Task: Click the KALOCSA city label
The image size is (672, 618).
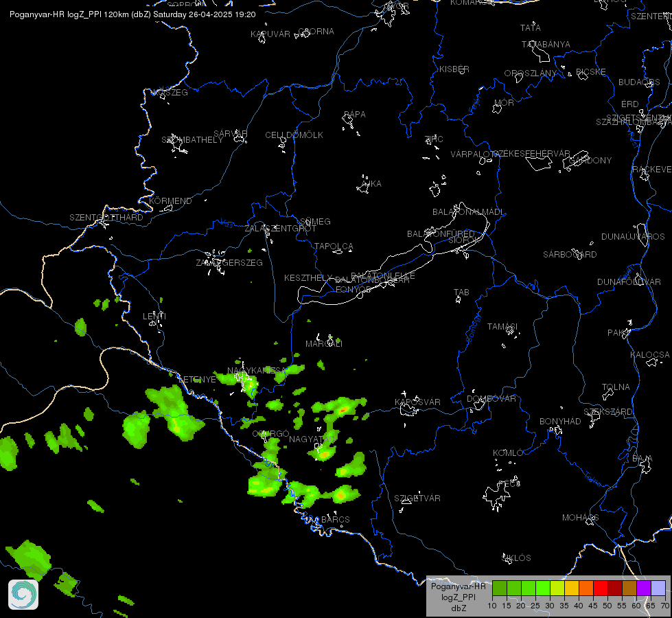Action: [650, 355]
